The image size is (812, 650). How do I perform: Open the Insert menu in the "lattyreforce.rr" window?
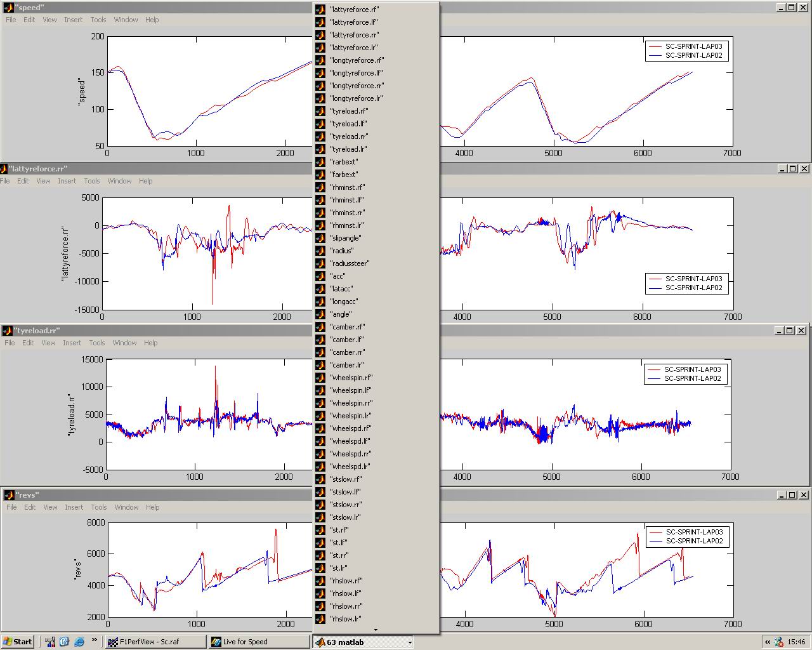coord(67,181)
